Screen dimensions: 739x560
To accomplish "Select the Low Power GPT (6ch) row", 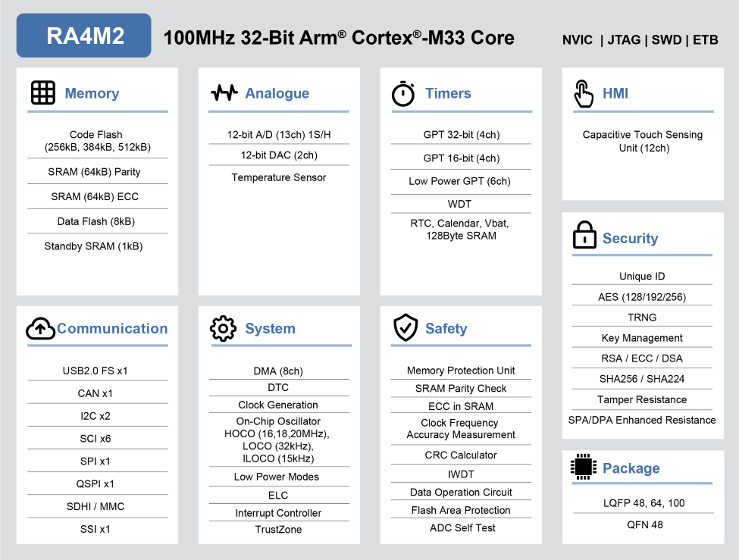I will tap(459, 181).
